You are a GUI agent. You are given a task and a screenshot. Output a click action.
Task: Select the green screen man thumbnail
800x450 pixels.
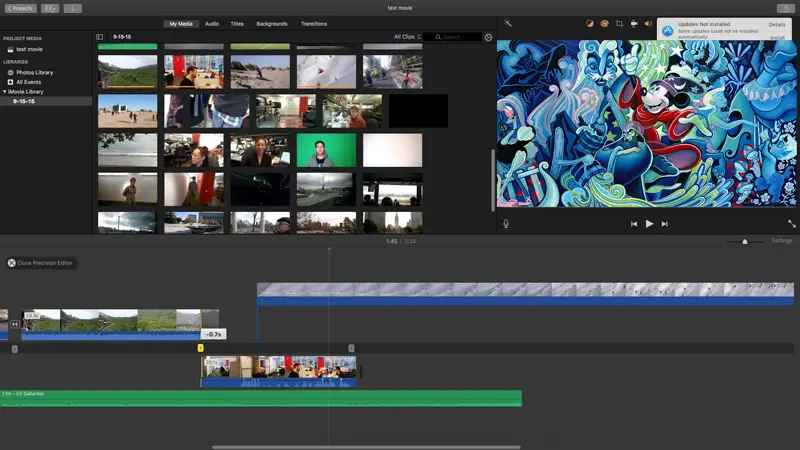click(326, 150)
